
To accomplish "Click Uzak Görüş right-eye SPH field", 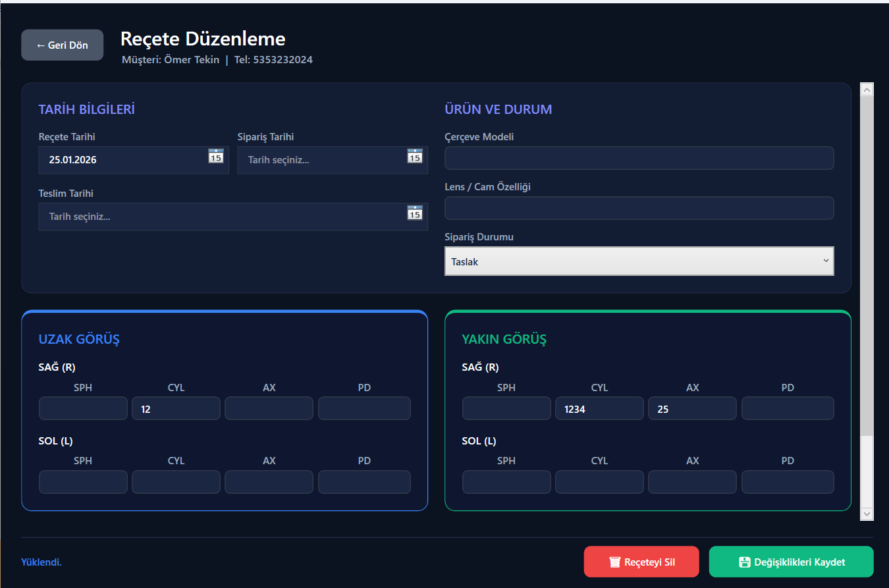I will (83, 408).
